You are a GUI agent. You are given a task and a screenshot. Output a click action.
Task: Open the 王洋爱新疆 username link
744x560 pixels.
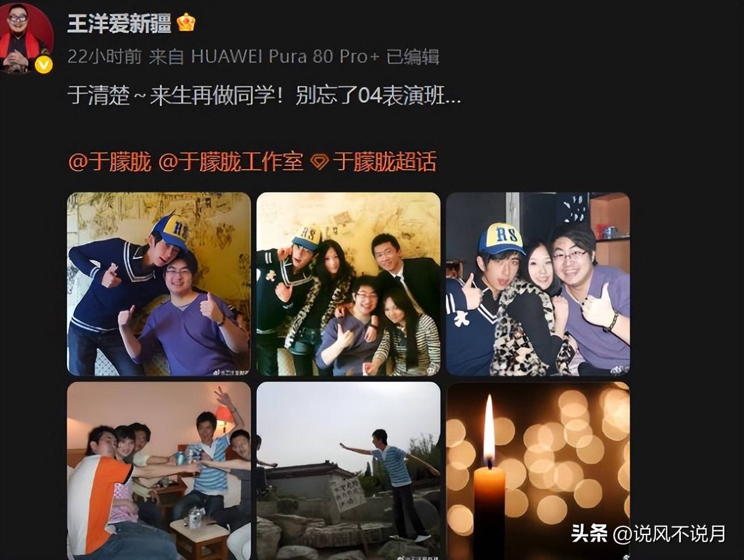pyautogui.click(x=119, y=23)
